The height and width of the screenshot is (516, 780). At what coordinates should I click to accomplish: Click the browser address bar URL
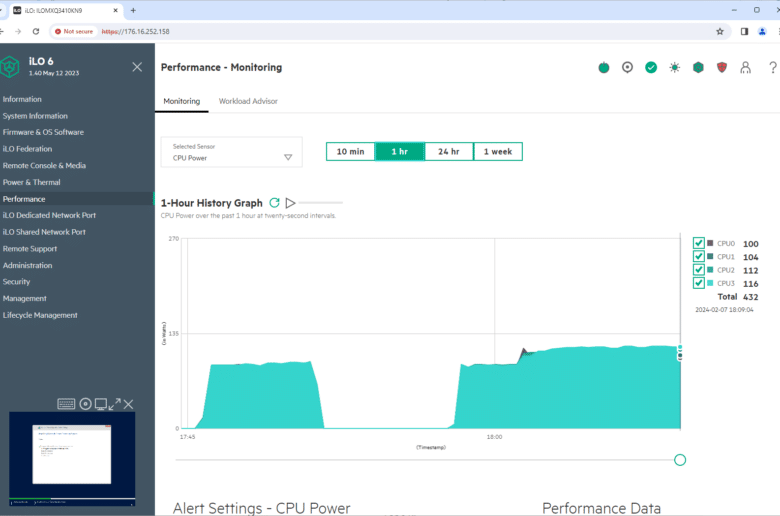pos(135,31)
